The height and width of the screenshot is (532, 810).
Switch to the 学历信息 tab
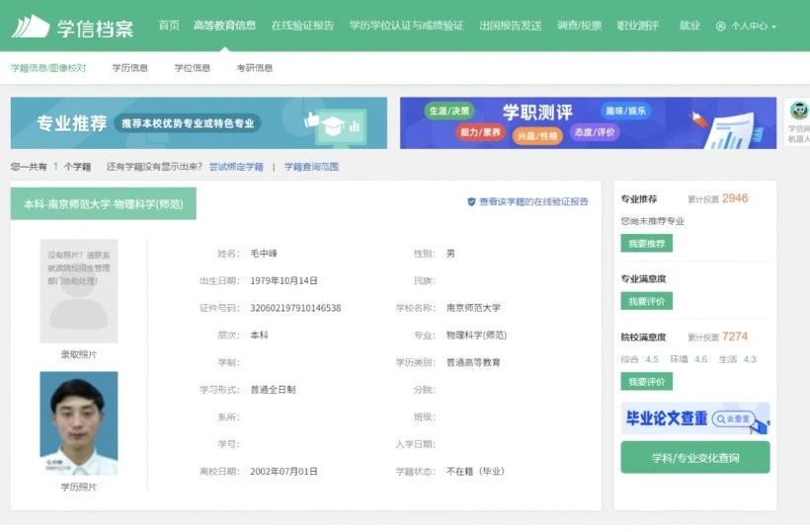point(130,67)
